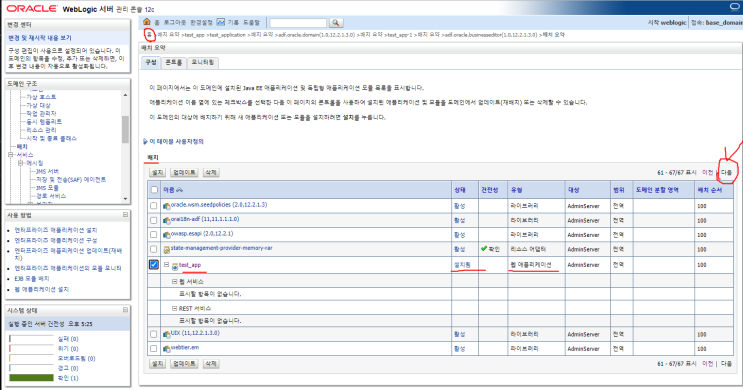Click the domain tree scrollbar down arrow
This screenshot has height=390, width=743.
coord(125,199)
